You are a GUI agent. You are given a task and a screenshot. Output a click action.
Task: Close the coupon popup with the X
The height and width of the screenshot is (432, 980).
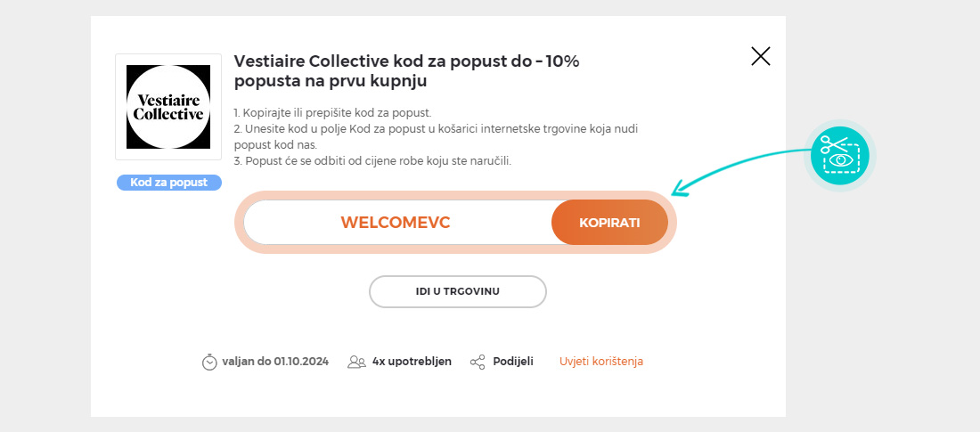[x=760, y=57]
